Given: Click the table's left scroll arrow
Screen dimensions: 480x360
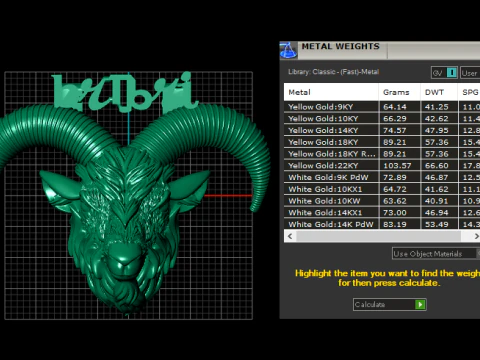Looking at the screenshot, I should click(290, 236).
